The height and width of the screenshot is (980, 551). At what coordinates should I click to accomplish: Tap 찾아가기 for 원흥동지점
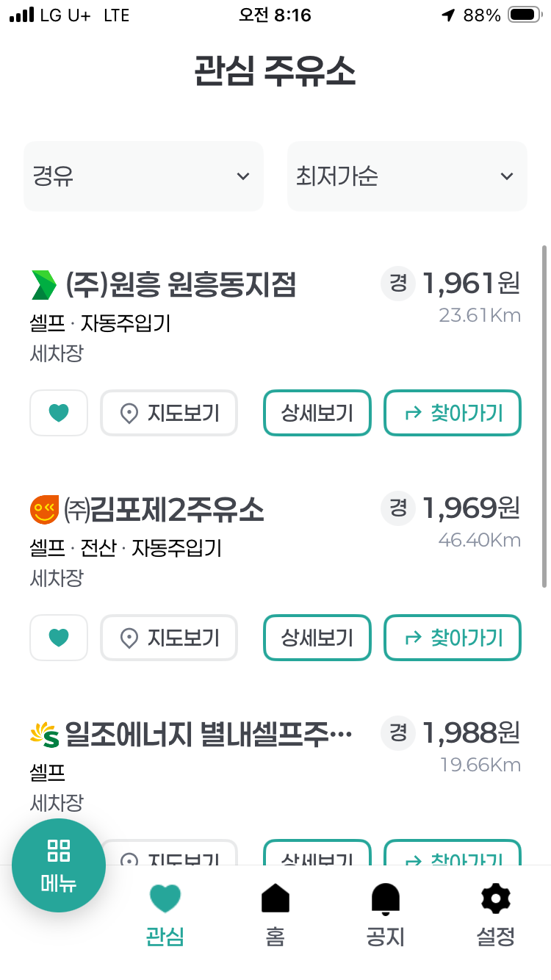pos(453,413)
